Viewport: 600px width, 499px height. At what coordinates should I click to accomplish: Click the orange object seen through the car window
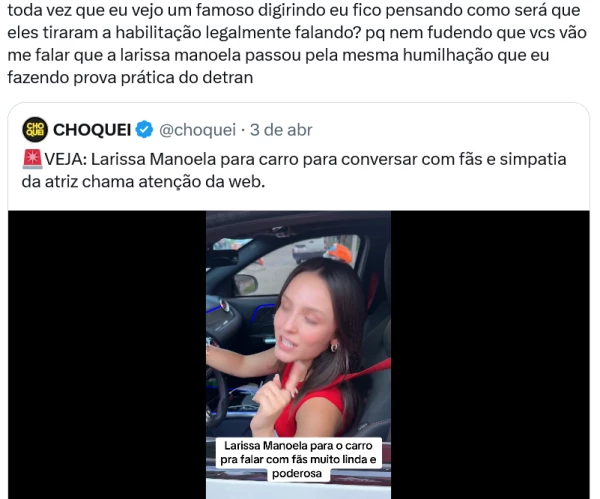338,254
